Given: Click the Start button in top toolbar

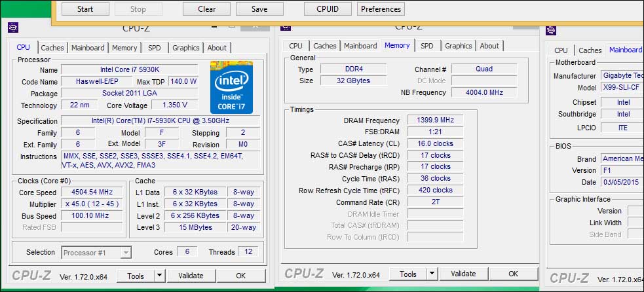Looking at the screenshot, I should click(x=85, y=9).
